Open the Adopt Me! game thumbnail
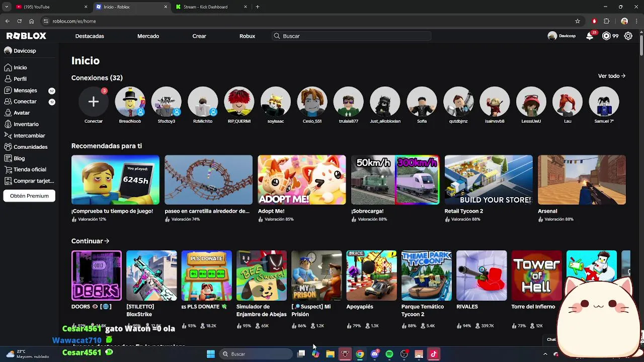This screenshot has height=362, width=644. (x=302, y=180)
